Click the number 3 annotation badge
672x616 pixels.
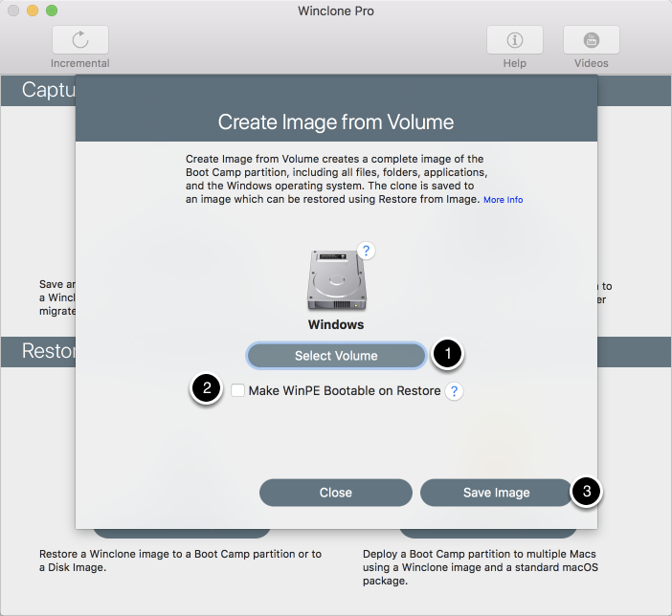point(586,492)
